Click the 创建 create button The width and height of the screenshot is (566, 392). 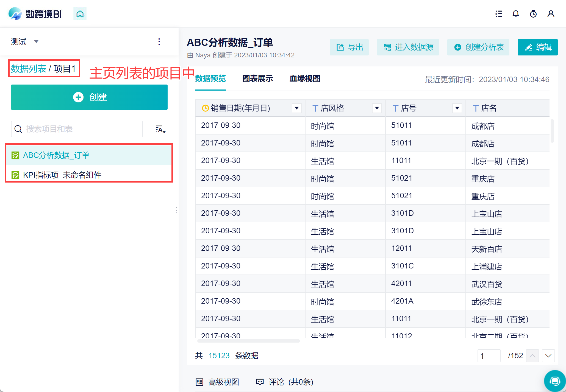coord(89,97)
